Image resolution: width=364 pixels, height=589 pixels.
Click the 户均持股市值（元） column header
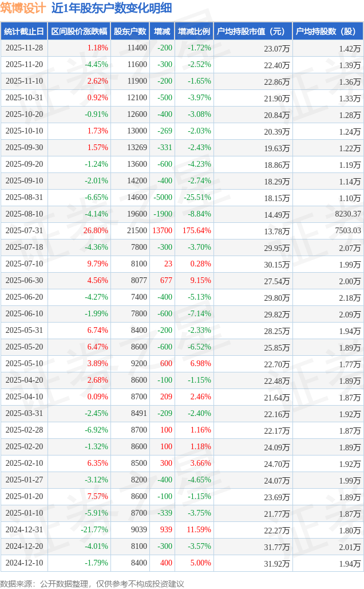252,32
